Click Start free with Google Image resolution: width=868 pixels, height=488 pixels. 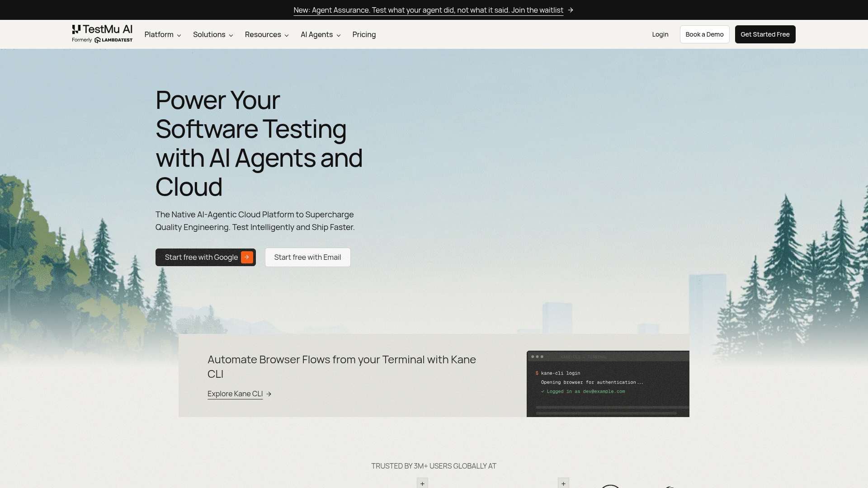[206, 257]
